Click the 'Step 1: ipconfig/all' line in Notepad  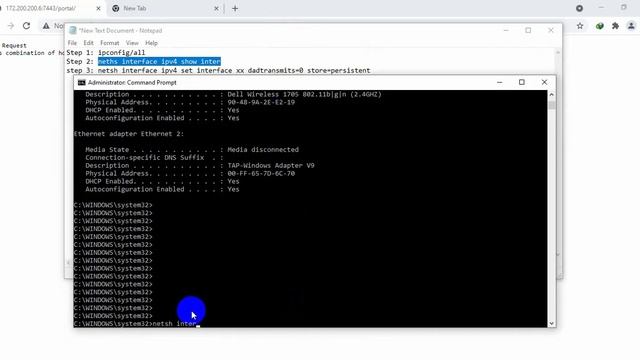(x=106, y=53)
